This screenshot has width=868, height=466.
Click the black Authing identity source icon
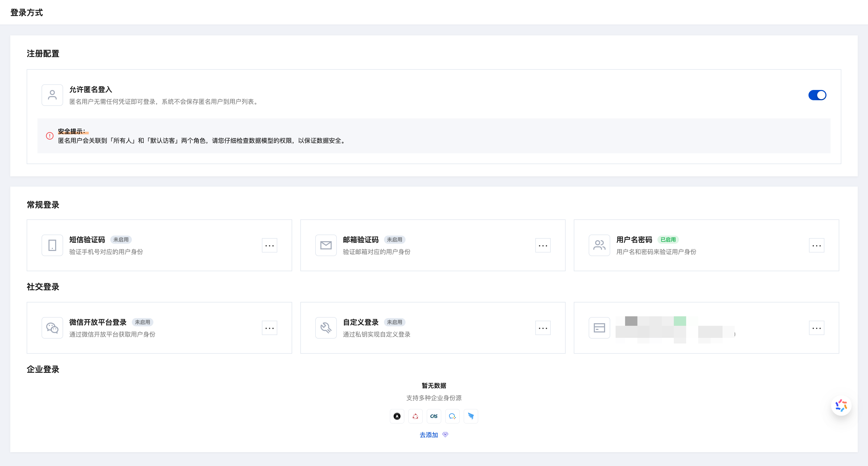pyautogui.click(x=397, y=417)
